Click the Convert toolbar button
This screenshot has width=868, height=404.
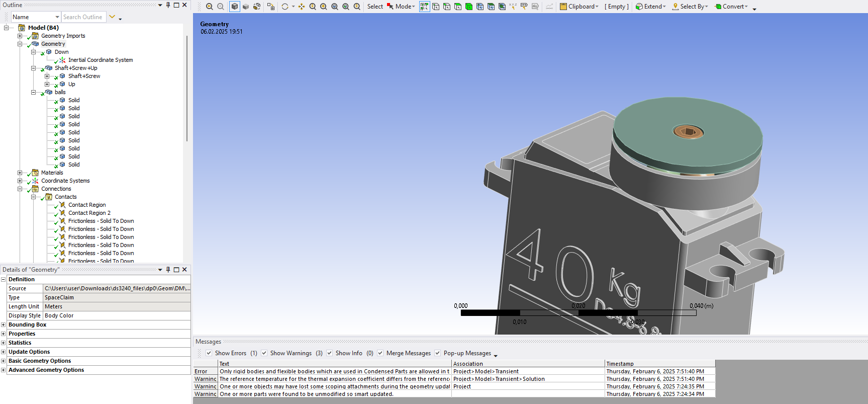[x=731, y=7]
